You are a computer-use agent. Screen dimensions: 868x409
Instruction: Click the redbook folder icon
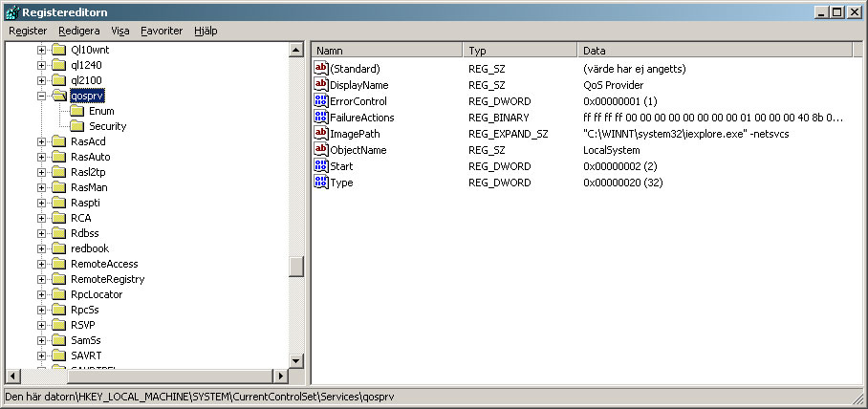(x=58, y=248)
